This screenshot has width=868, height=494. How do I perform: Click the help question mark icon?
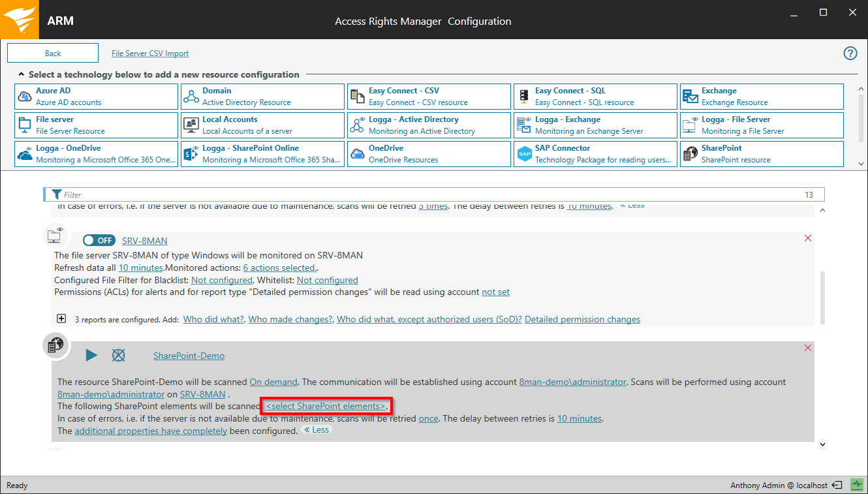850,54
